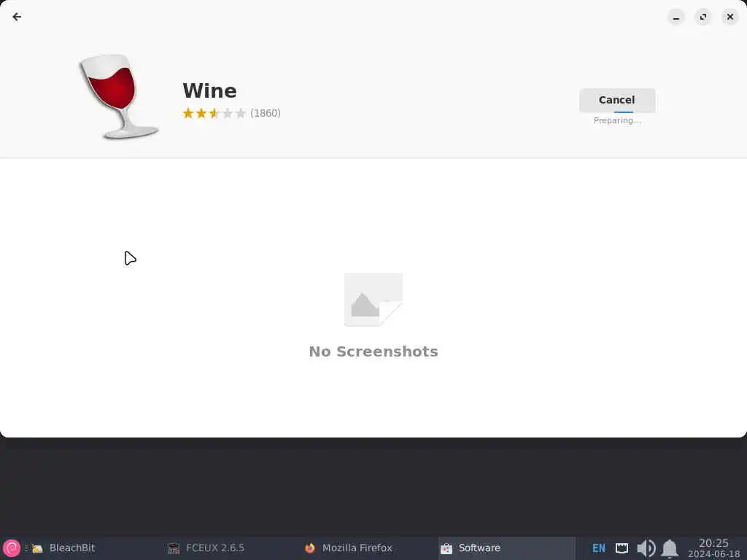Open the Debian application menu

point(12,548)
